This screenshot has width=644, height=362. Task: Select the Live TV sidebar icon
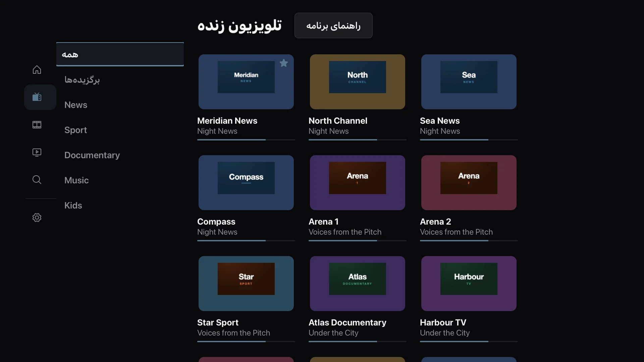(37, 97)
